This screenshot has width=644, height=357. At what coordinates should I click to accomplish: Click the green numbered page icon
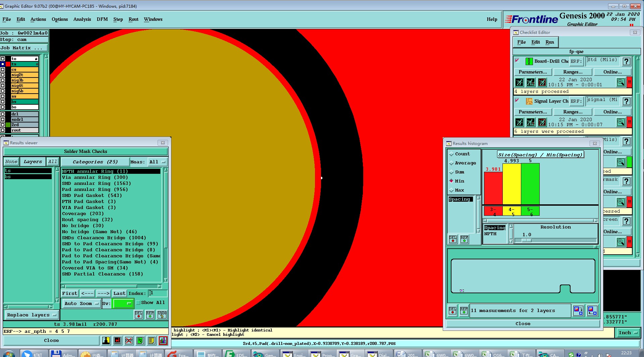click(140, 341)
